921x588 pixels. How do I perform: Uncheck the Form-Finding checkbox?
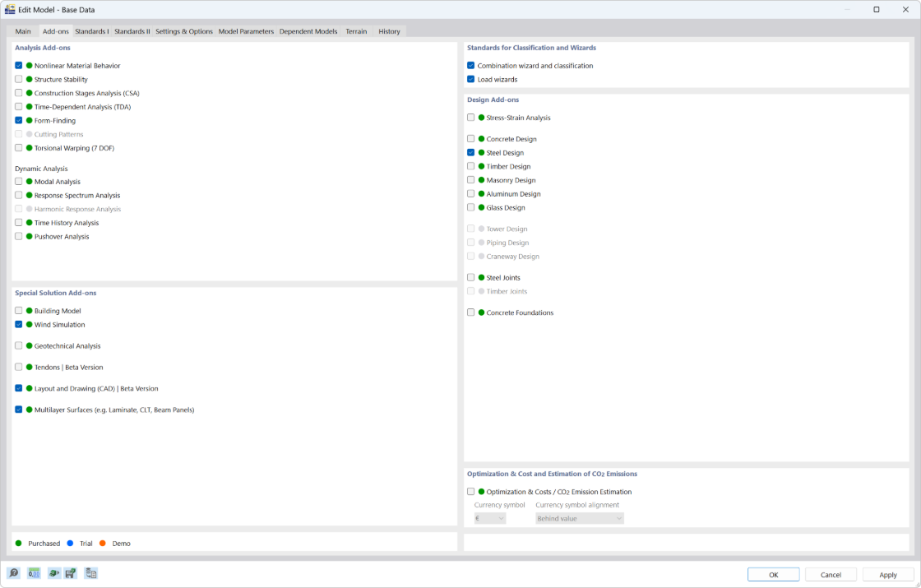(x=19, y=120)
